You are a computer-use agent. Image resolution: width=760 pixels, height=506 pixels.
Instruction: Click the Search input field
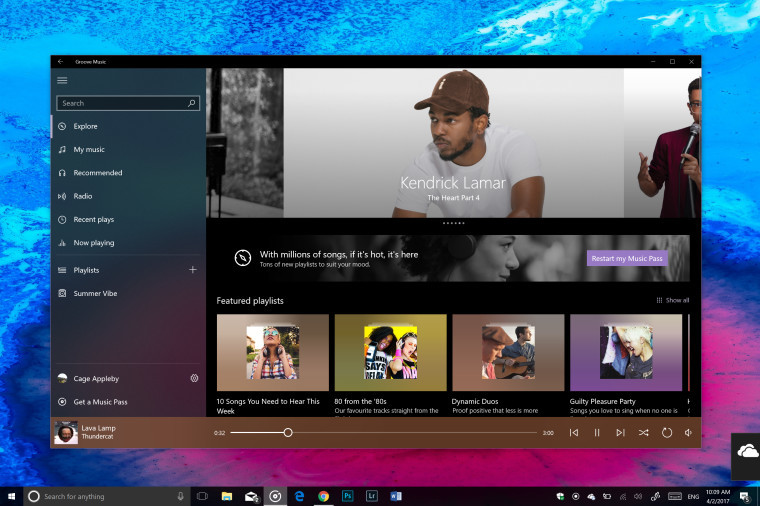[120, 103]
